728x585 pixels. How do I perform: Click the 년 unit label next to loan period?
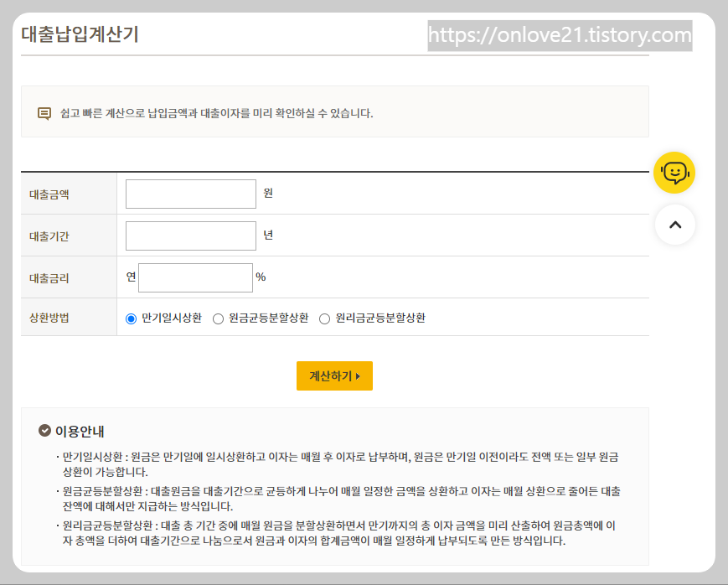pos(268,236)
